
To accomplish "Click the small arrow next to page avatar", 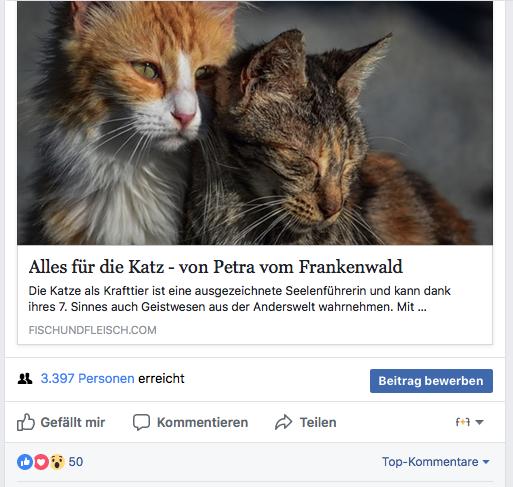I will click(x=479, y=422).
